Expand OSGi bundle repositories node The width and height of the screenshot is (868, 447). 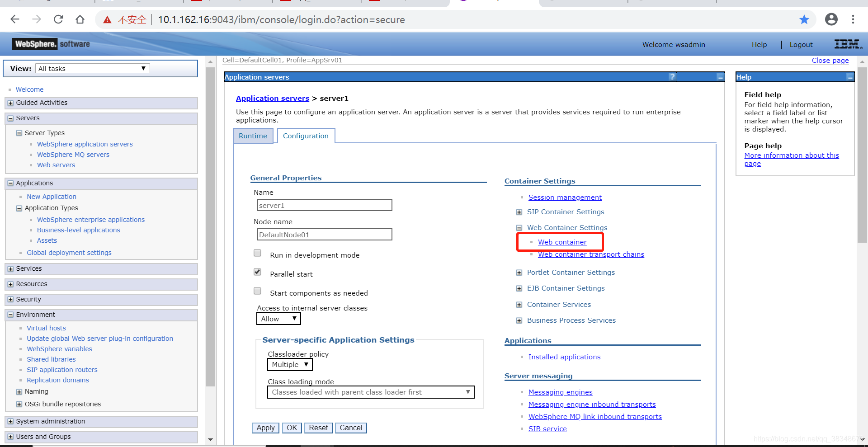pyautogui.click(x=19, y=404)
